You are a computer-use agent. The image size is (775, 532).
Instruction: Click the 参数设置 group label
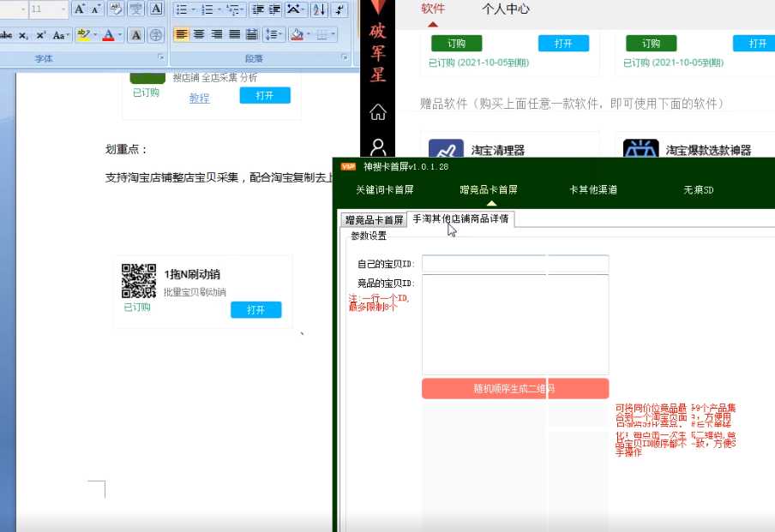click(369, 236)
